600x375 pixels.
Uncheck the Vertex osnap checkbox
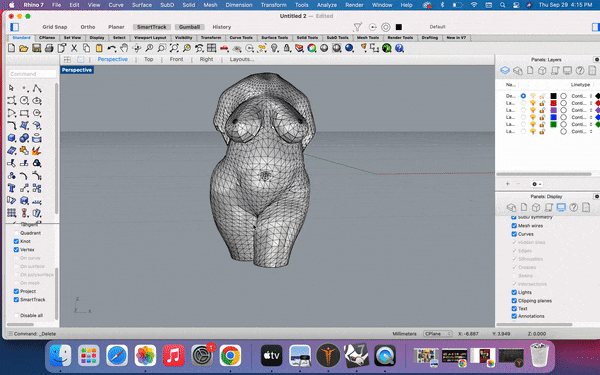[16, 249]
